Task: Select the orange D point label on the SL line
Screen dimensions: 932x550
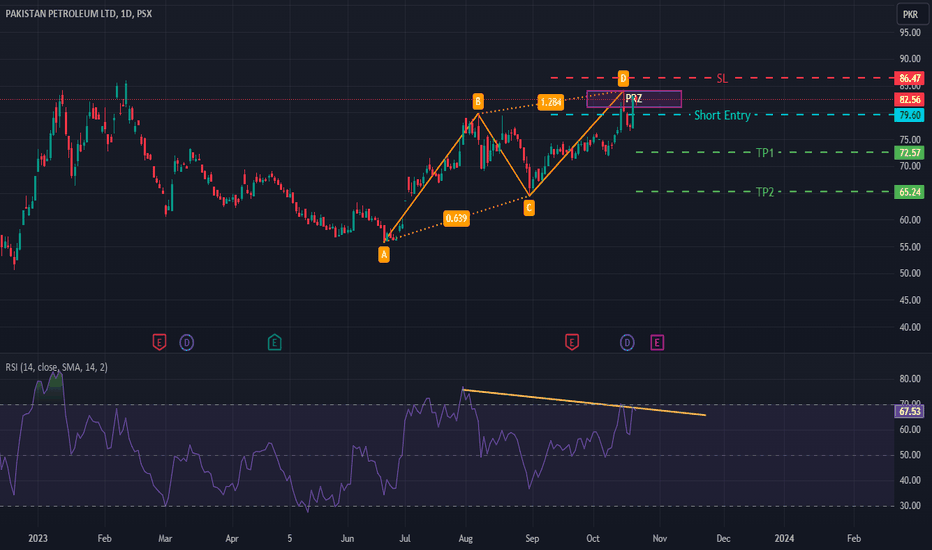Action: tap(623, 78)
